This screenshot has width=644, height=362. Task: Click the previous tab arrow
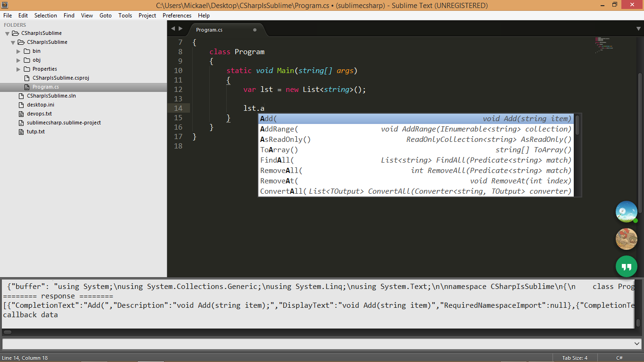coord(173,29)
